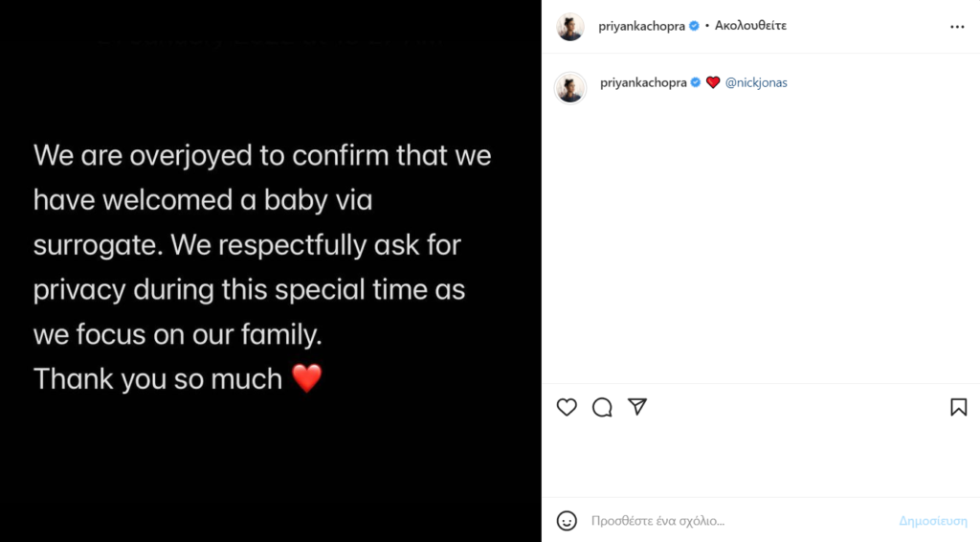Open comments via the speech bubble icon

pyautogui.click(x=602, y=407)
